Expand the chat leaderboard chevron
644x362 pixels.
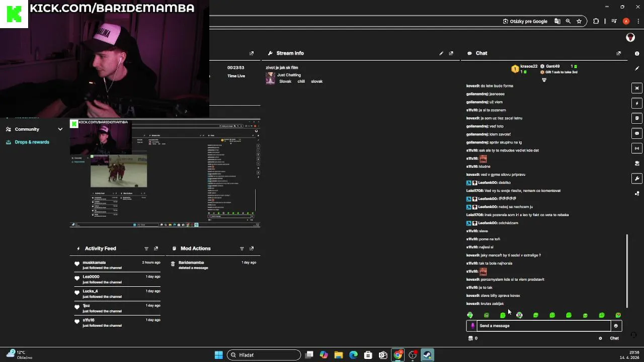click(x=544, y=80)
